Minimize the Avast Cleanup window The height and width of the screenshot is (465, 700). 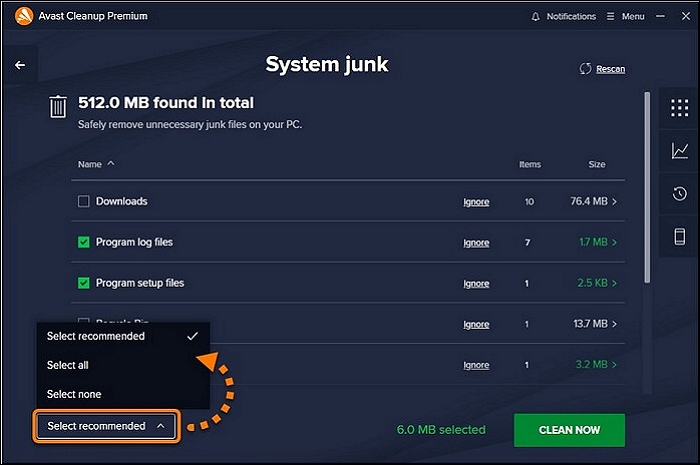click(660, 16)
